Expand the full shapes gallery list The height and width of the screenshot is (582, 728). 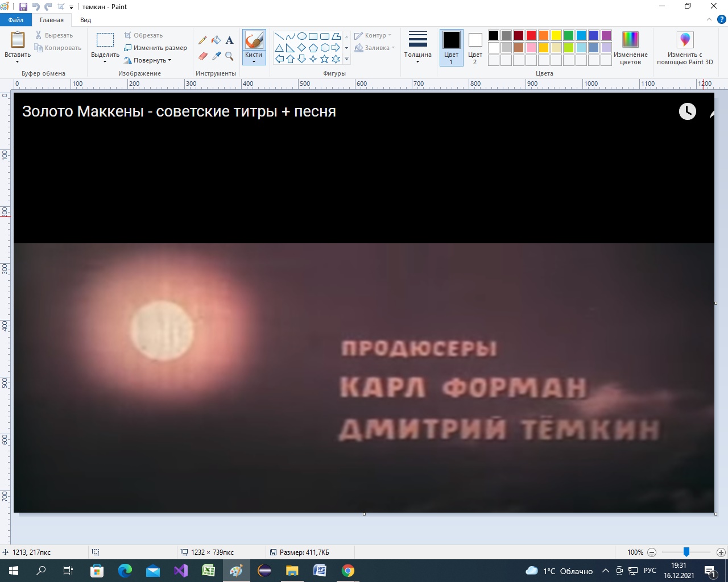346,59
